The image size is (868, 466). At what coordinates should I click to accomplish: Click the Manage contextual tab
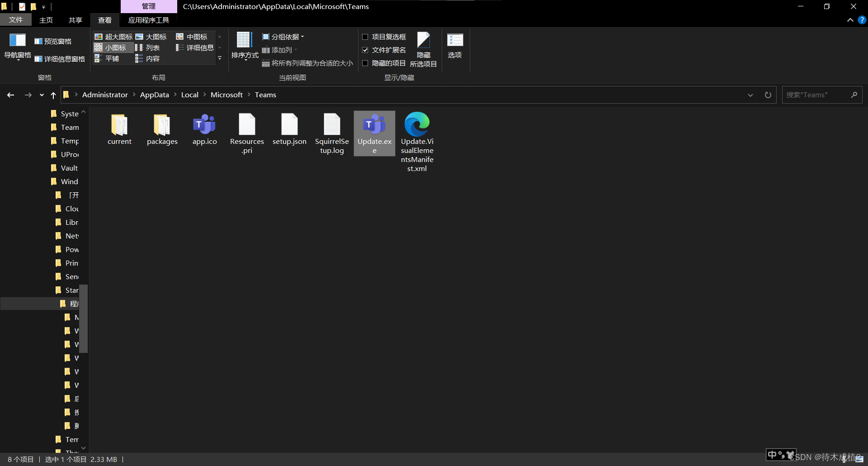coord(149,6)
